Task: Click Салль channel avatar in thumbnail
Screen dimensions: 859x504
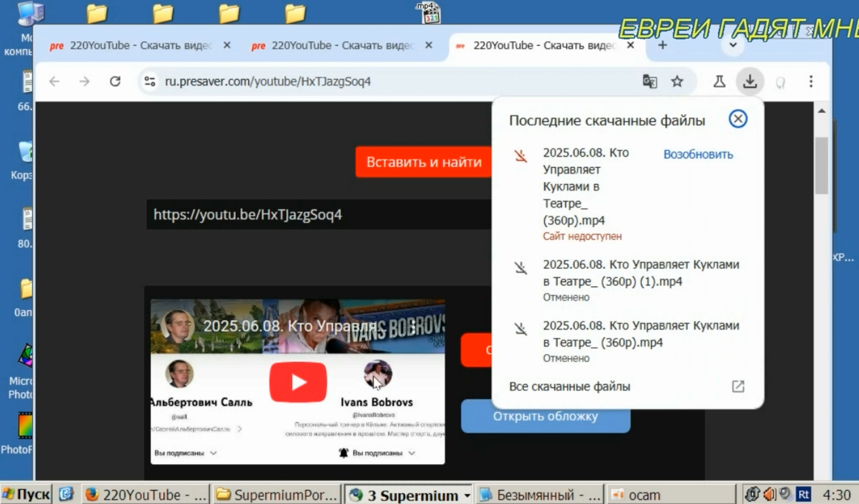Action: 179,374
